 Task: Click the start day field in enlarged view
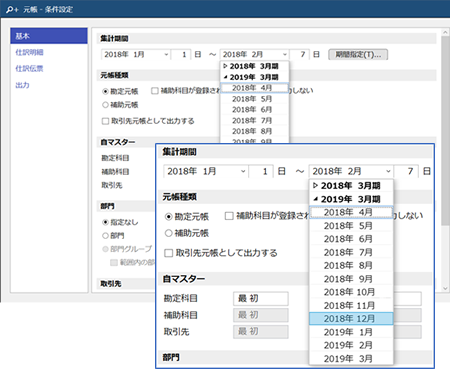pyautogui.click(x=262, y=171)
